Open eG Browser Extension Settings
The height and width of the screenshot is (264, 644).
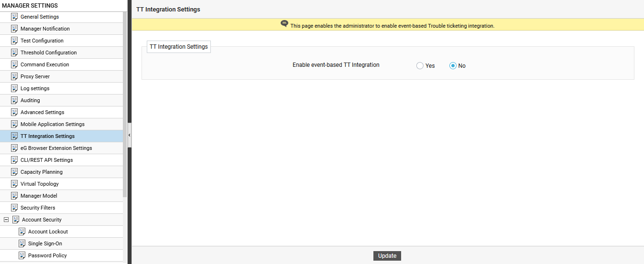pos(56,148)
